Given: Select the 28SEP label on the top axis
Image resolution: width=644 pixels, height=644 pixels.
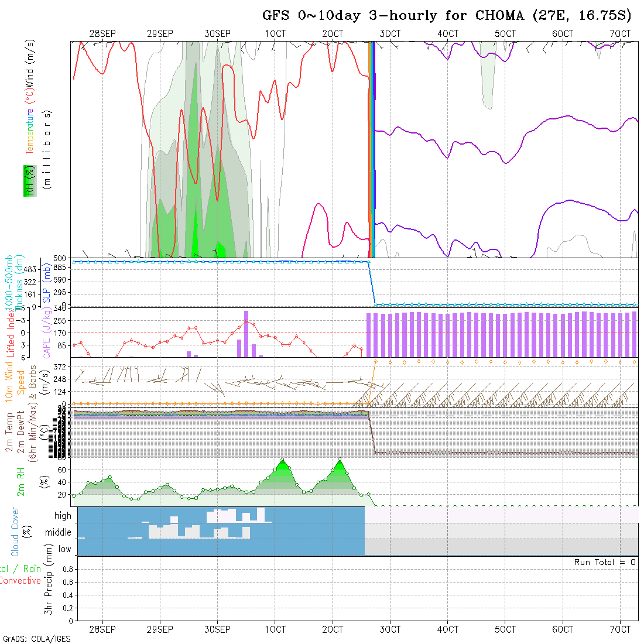Looking at the screenshot, I should click(102, 34).
